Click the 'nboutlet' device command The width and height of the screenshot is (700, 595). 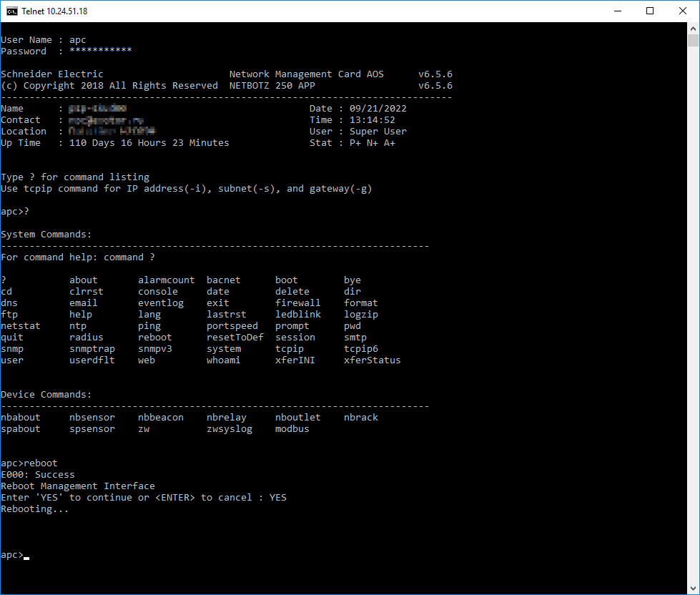(x=297, y=418)
